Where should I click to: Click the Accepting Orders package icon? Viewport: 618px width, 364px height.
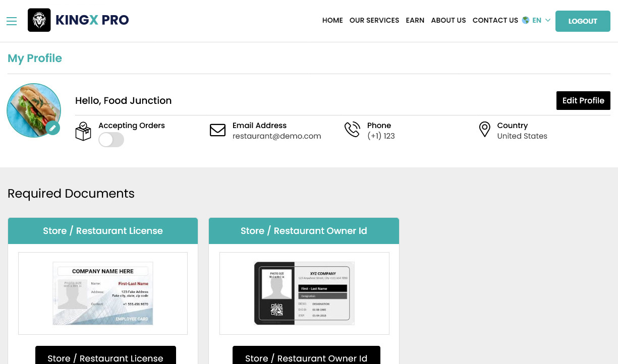[83, 131]
